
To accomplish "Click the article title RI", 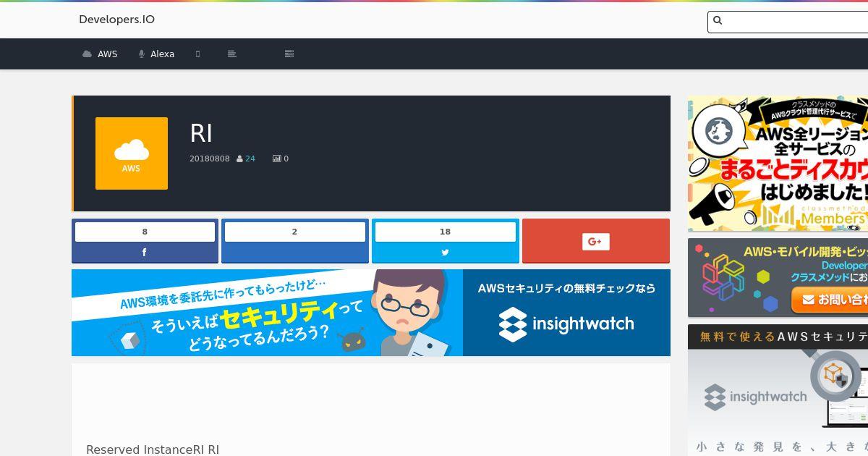I will tap(201, 133).
